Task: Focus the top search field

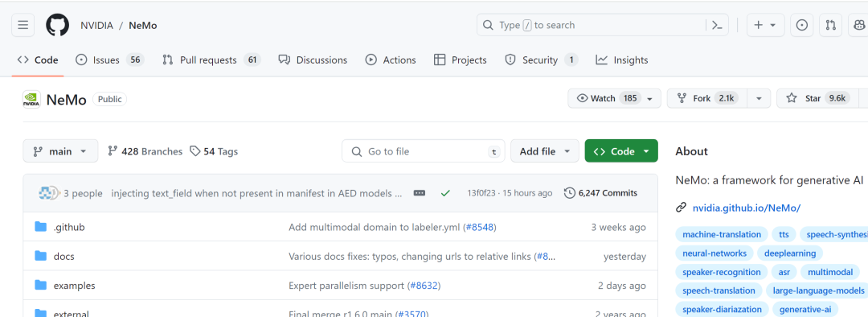Action: [602, 26]
